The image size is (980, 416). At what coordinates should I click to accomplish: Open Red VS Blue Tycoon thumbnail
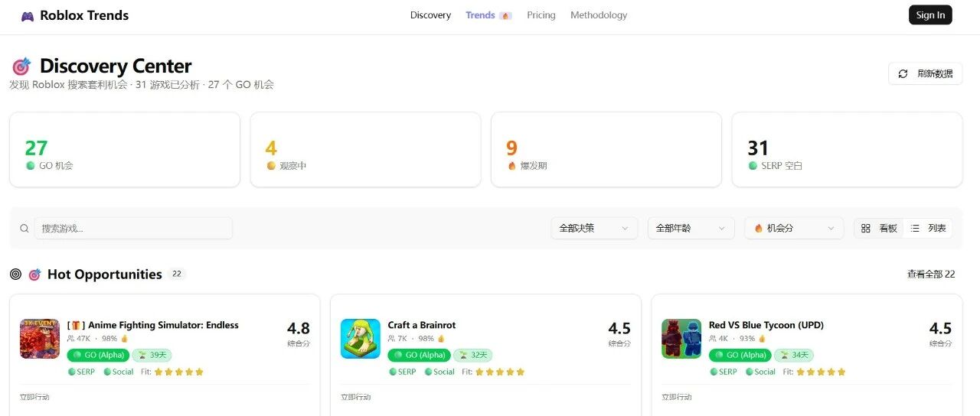[681, 339]
